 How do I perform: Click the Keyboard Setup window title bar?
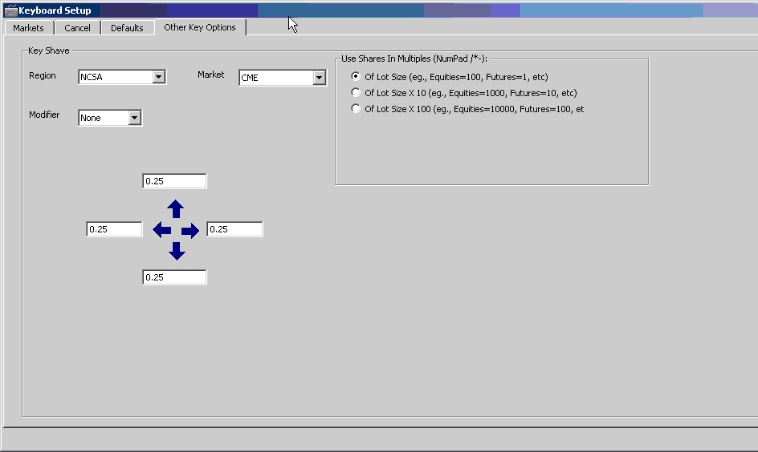(x=400, y=10)
